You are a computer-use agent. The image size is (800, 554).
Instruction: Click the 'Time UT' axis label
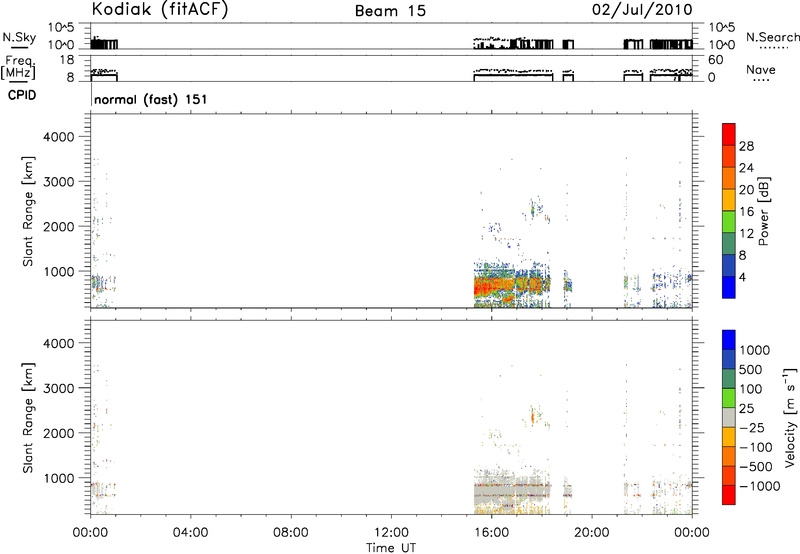[391, 547]
